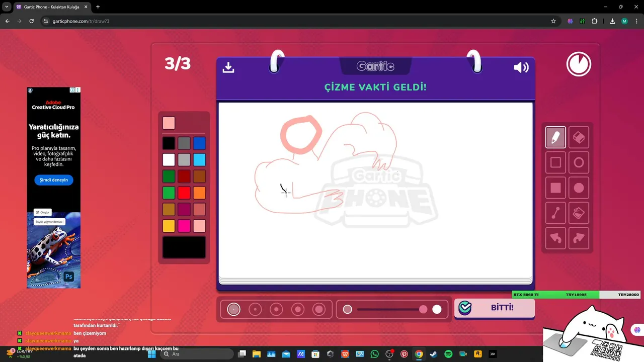This screenshot has width=644, height=362.
Task: Go back to the previous page
Action: click(x=7, y=21)
